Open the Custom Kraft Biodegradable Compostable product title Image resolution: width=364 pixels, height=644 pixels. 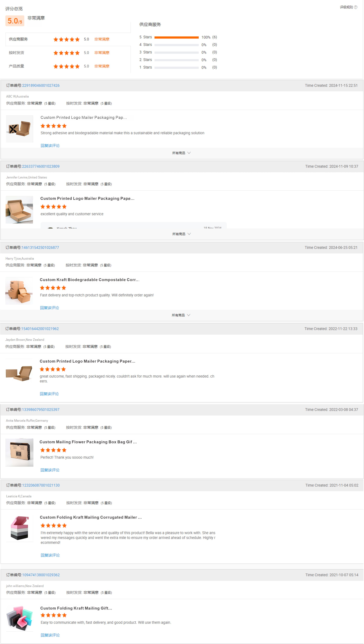click(x=90, y=280)
